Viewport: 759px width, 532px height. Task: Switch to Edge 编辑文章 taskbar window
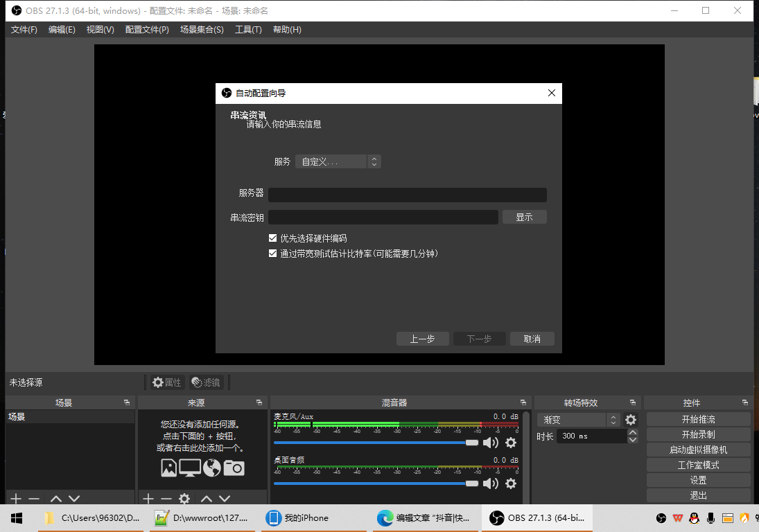(426, 518)
